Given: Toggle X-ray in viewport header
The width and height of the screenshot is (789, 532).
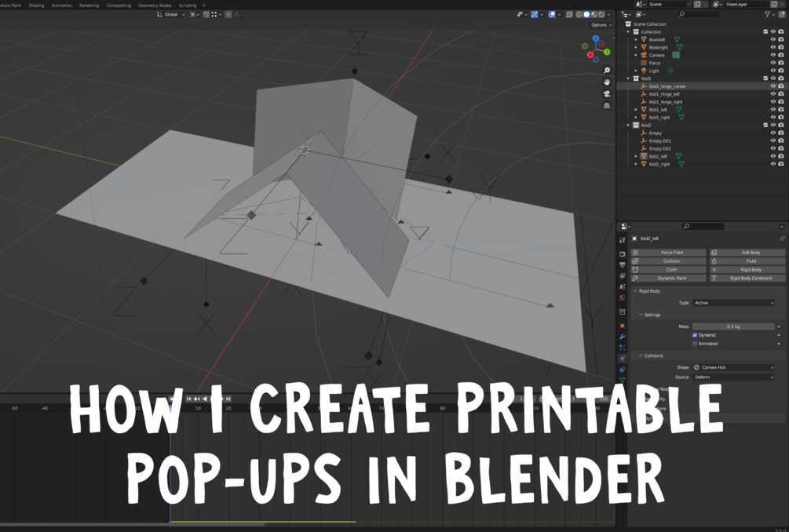Looking at the screenshot, I should click(569, 15).
